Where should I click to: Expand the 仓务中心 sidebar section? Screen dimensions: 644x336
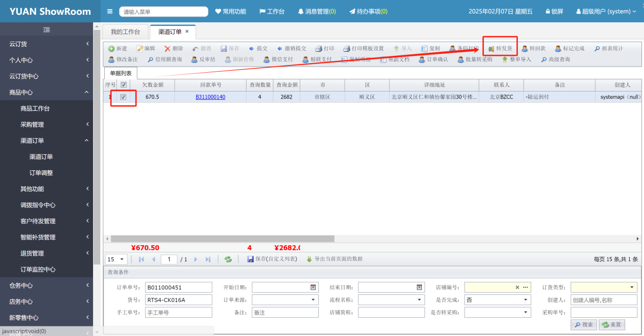(46, 286)
